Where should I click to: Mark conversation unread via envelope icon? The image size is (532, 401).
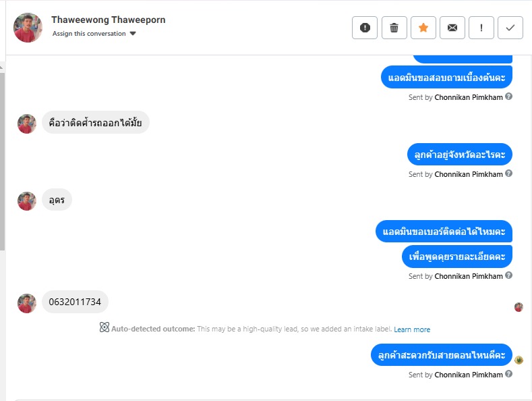coord(452,28)
